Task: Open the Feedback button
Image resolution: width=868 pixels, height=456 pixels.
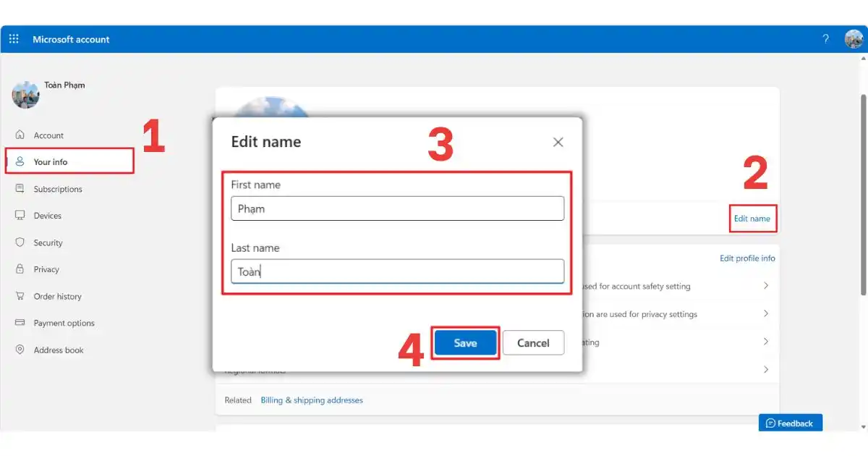Action: click(x=791, y=423)
